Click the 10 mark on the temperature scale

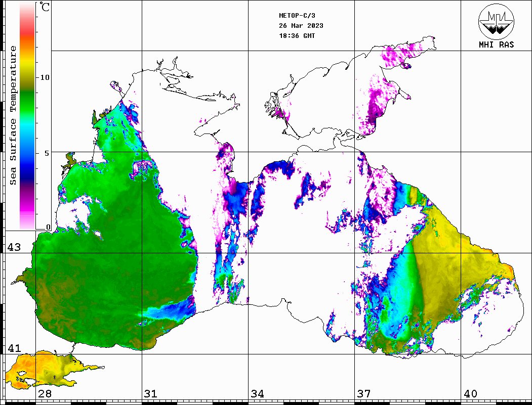(x=45, y=77)
